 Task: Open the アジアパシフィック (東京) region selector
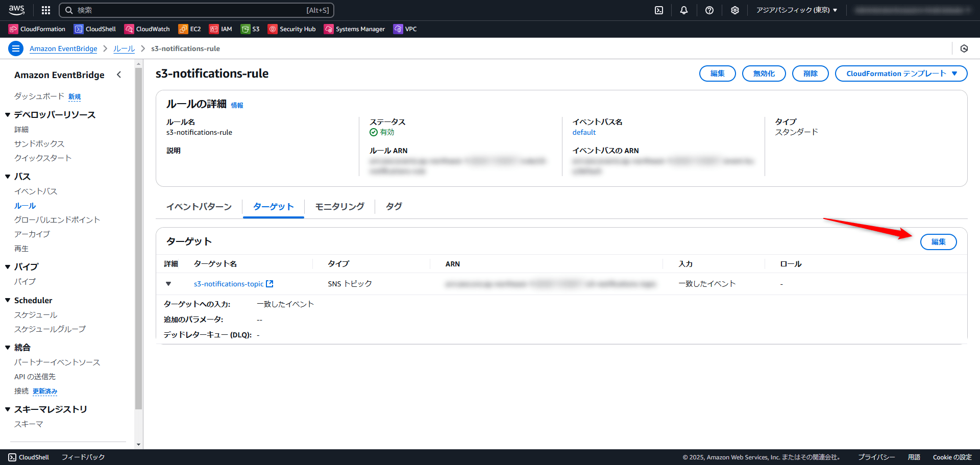[797, 10]
